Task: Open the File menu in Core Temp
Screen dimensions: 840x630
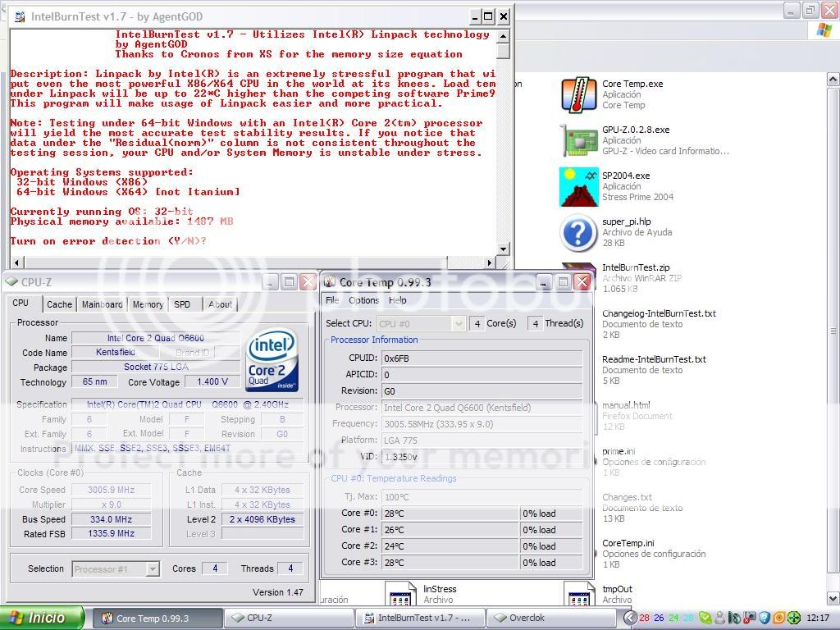Action: [332, 300]
